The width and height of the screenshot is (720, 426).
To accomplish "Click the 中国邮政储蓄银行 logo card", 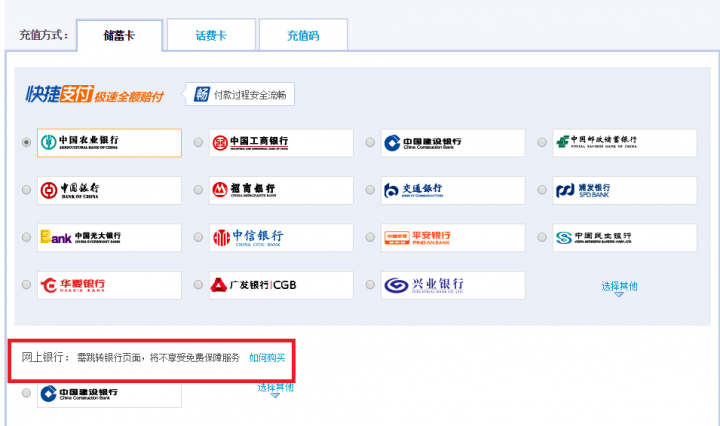I will click(625, 143).
